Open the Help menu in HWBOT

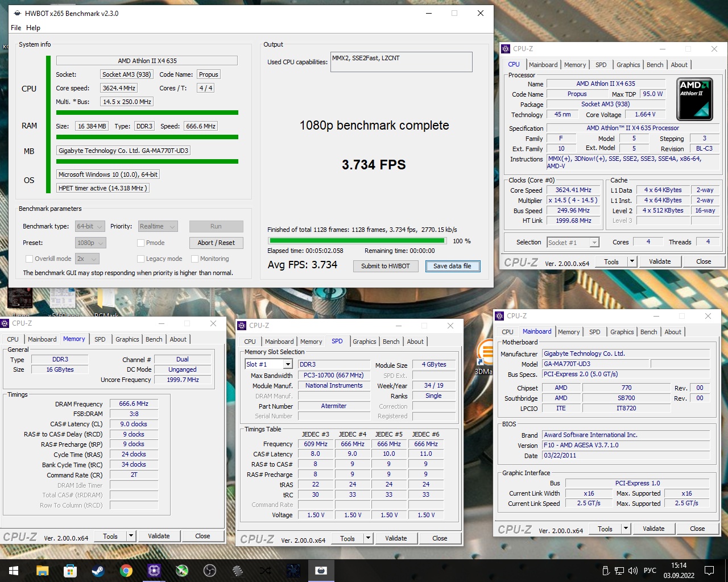pos(34,27)
